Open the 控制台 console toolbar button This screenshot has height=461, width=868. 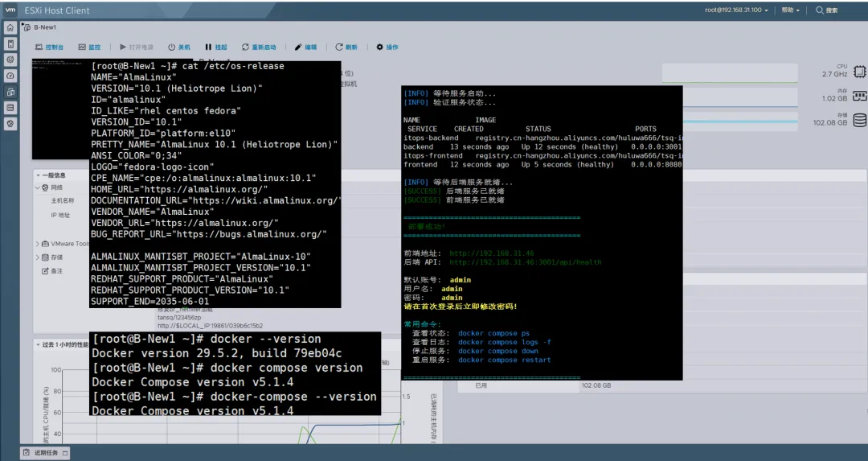(49, 47)
